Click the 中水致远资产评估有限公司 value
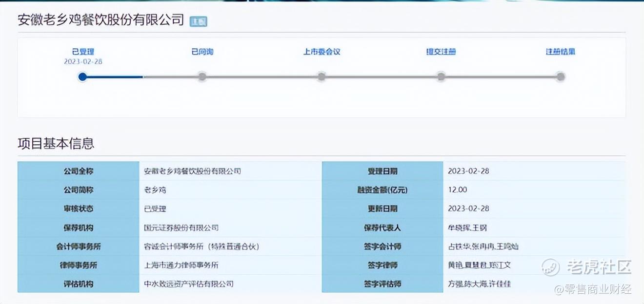The width and height of the screenshot is (644, 304). coord(189,284)
